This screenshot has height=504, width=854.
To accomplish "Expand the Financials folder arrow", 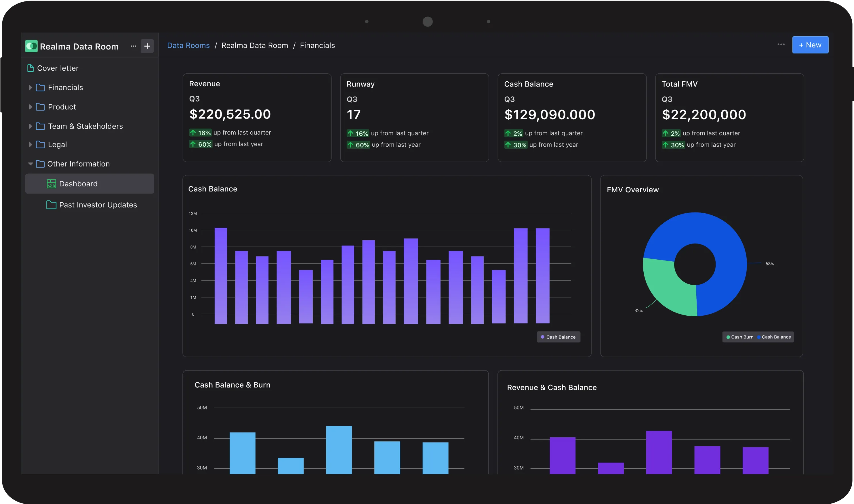I will pos(30,88).
